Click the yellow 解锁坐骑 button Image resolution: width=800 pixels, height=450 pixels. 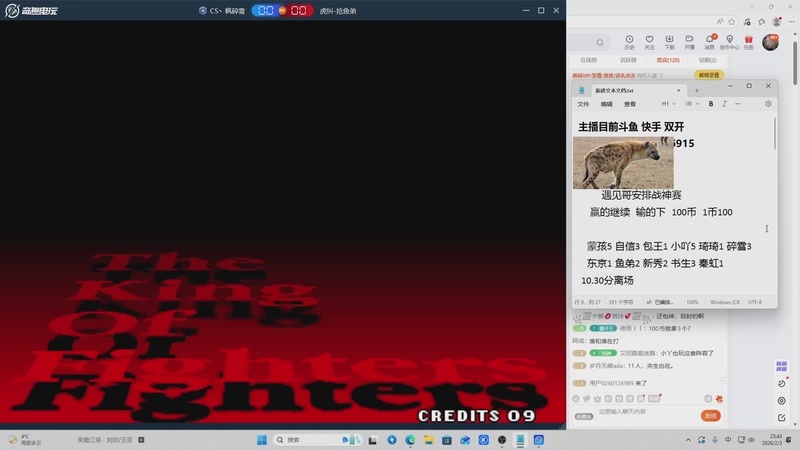click(709, 75)
